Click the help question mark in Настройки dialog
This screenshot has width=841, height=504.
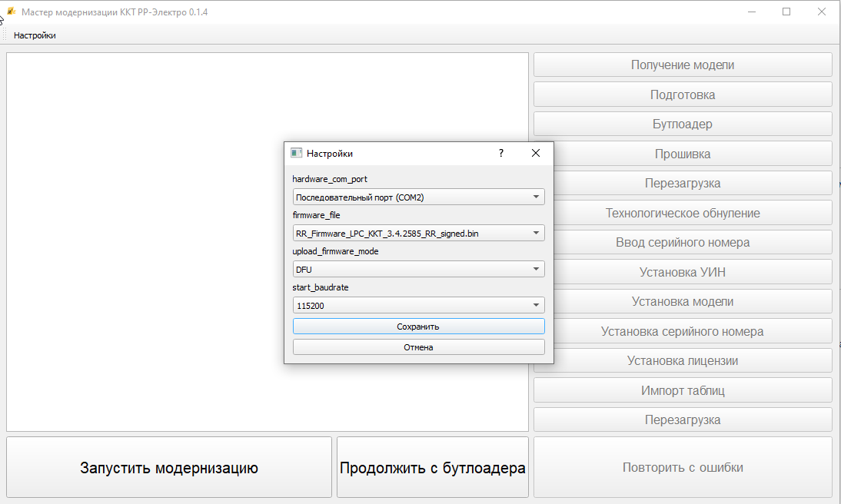click(x=501, y=153)
